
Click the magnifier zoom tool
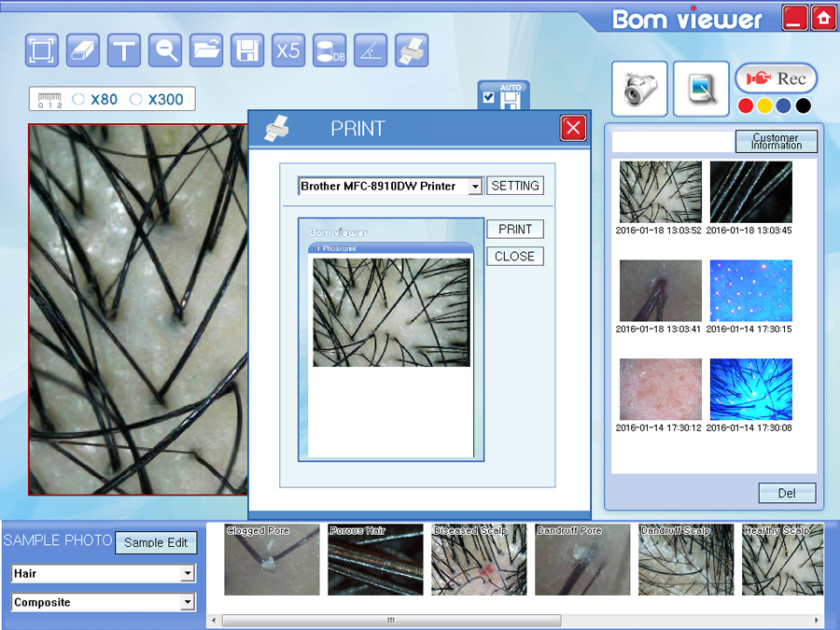click(166, 50)
